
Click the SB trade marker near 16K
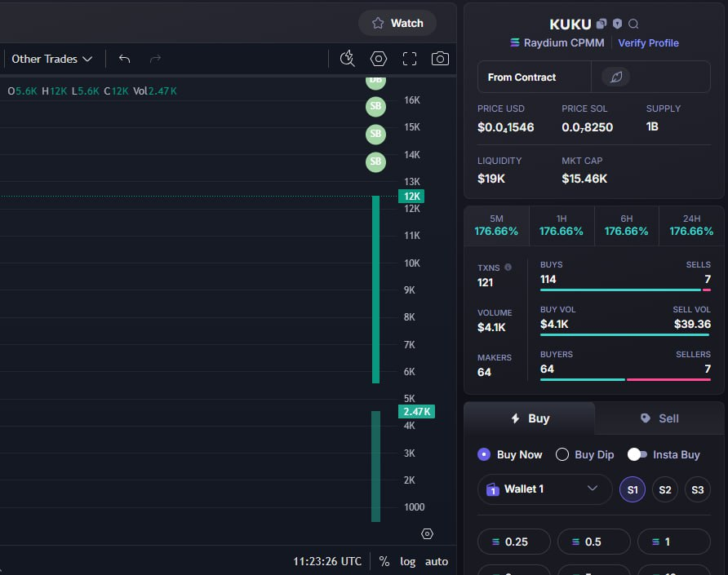[375, 106]
